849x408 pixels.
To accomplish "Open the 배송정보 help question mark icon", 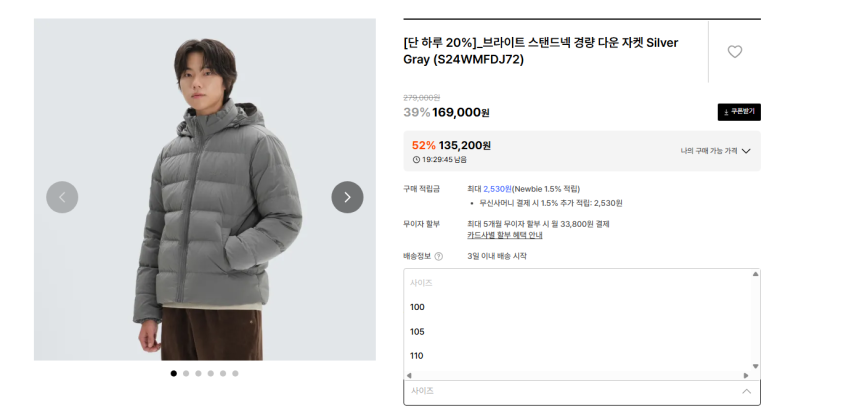I will coord(438,256).
